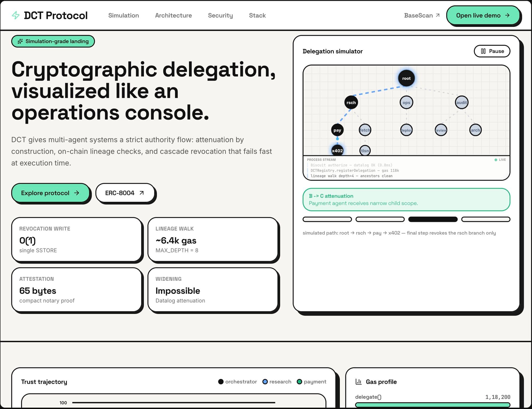Jump to the second simulation step bar

(380, 219)
